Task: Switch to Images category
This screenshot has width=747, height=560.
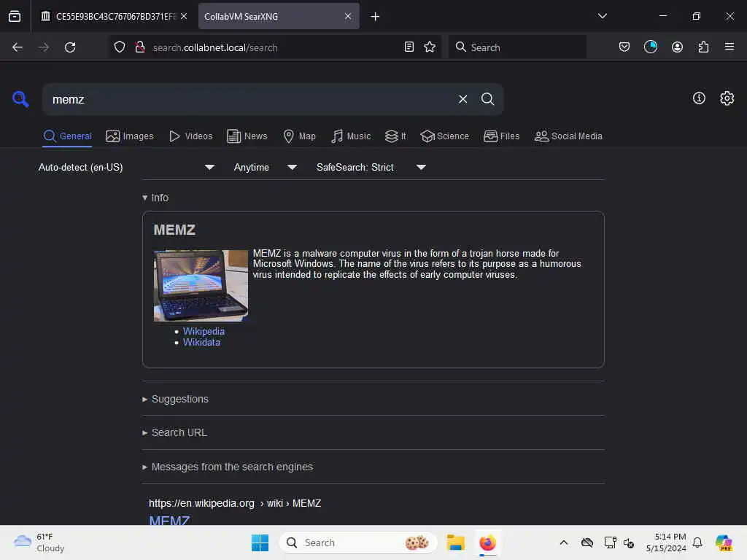Action: [130, 136]
